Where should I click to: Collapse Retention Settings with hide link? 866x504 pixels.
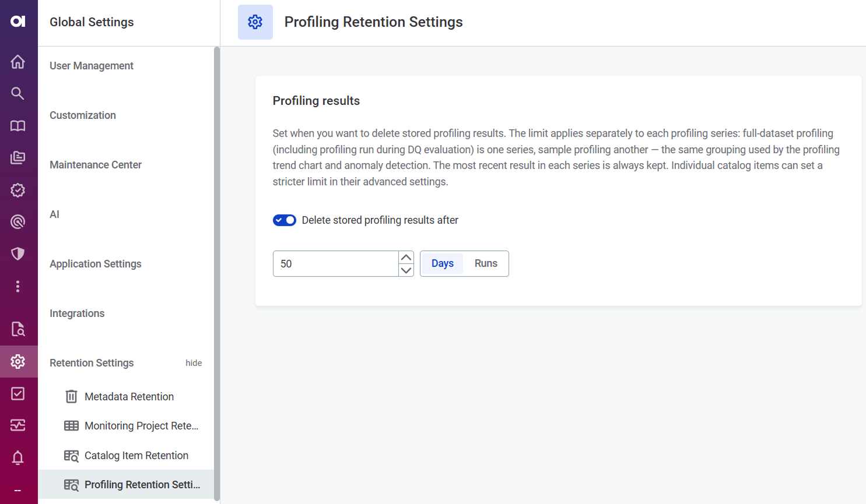point(194,363)
